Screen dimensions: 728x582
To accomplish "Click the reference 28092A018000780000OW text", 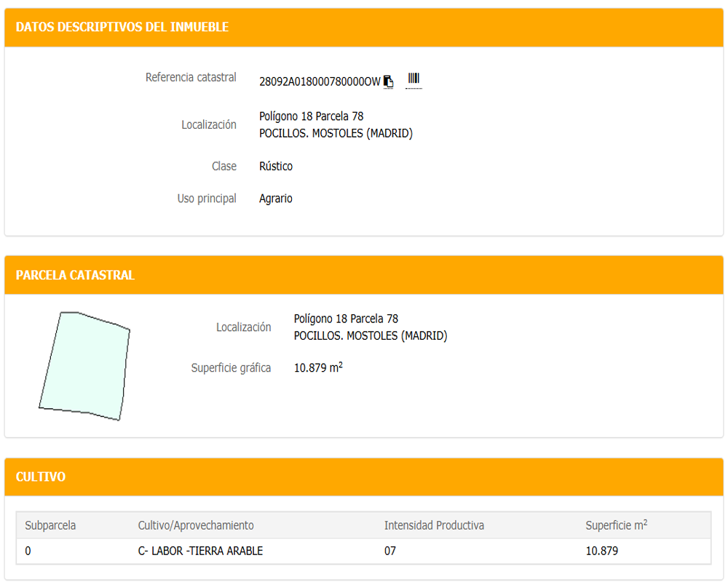I will tap(320, 81).
